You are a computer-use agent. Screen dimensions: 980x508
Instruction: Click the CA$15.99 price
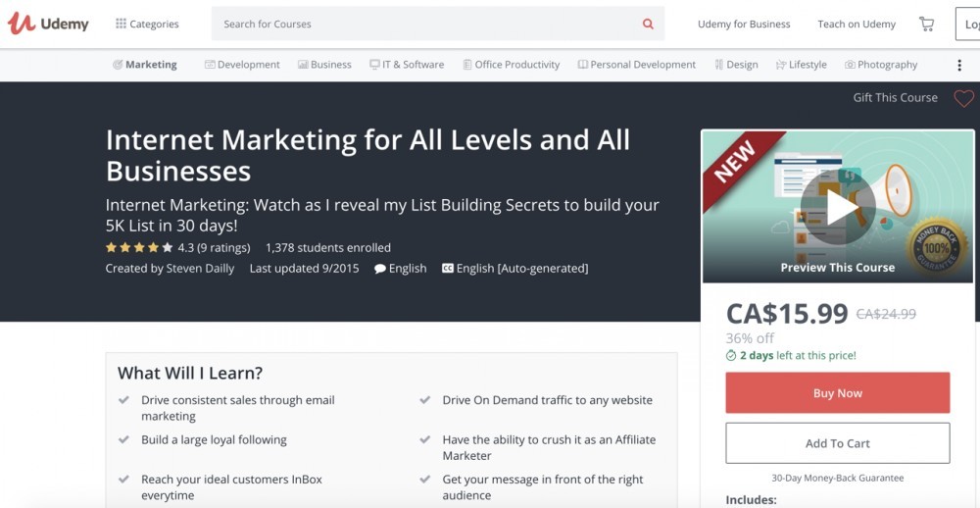[787, 314]
